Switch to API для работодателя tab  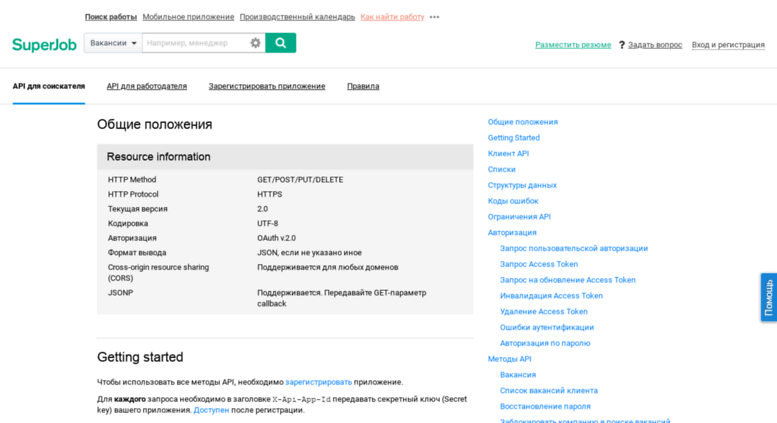pyautogui.click(x=147, y=86)
